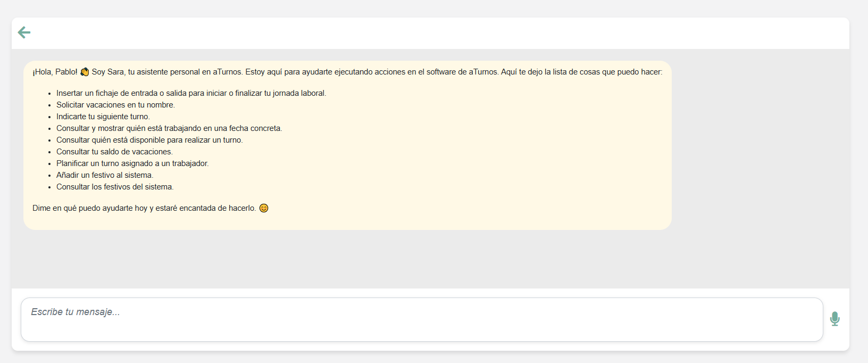Select the fichaje de entrada o salida option
868x363 pixels.
pyautogui.click(x=191, y=93)
